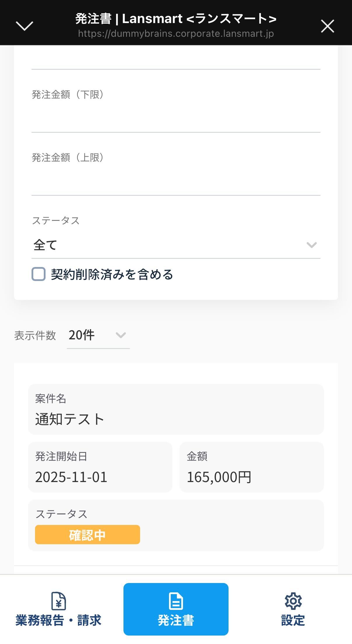Open the 表示件数 20件 dropdown
Image resolution: width=352 pixels, height=644 pixels.
point(98,335)
